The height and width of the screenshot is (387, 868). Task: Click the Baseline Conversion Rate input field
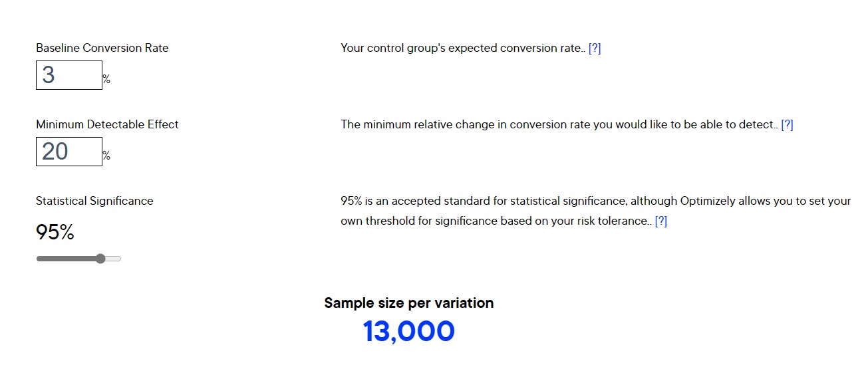[x=69, y=75]
